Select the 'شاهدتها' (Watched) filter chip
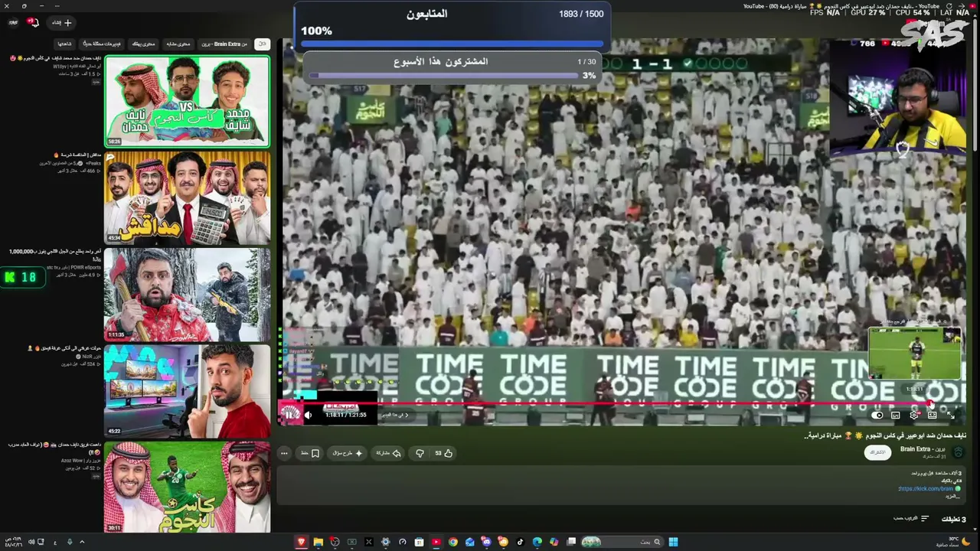This screenshot has width=980, height=551. click(x=64, y=44)
